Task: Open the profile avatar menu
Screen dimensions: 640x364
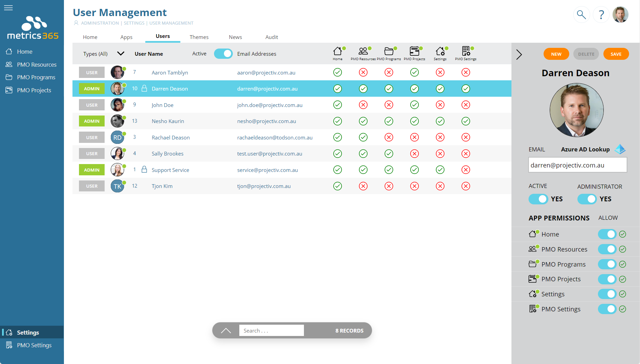Action: pos(621,15)
